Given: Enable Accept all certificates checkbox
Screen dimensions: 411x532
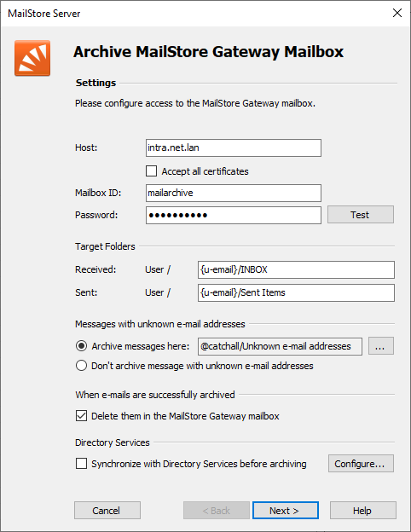Looking at the screenshot, I should click(x=152, y=171).
